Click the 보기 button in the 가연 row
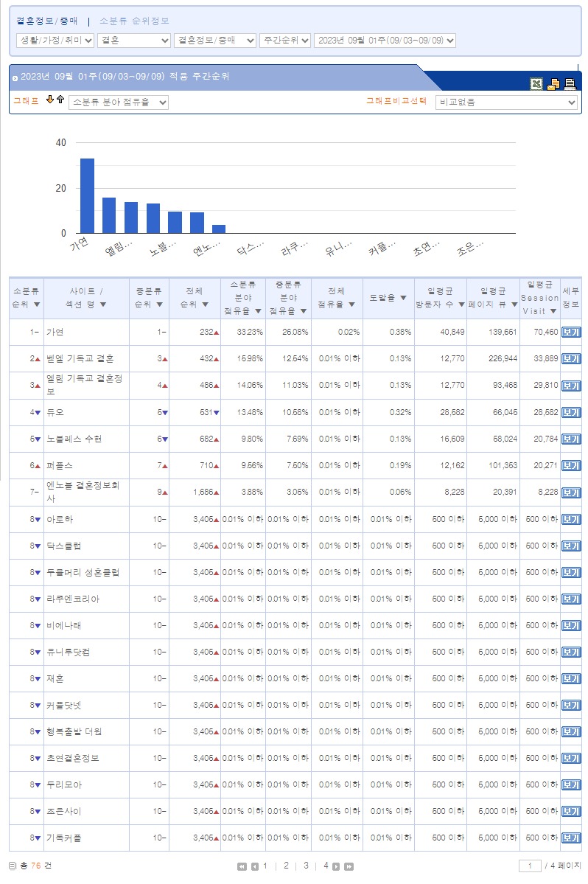This screenshot has height=884, width=588. pyautogui.click(x=570, y=333)
